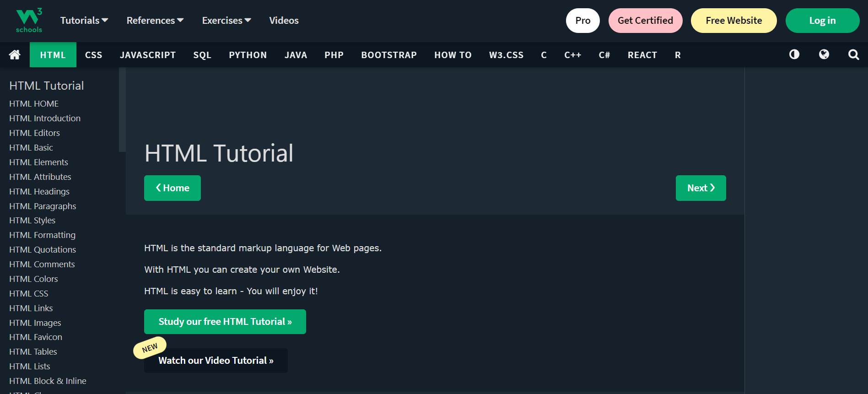Open HTML Images in sidebar

[x=35, y=323]
